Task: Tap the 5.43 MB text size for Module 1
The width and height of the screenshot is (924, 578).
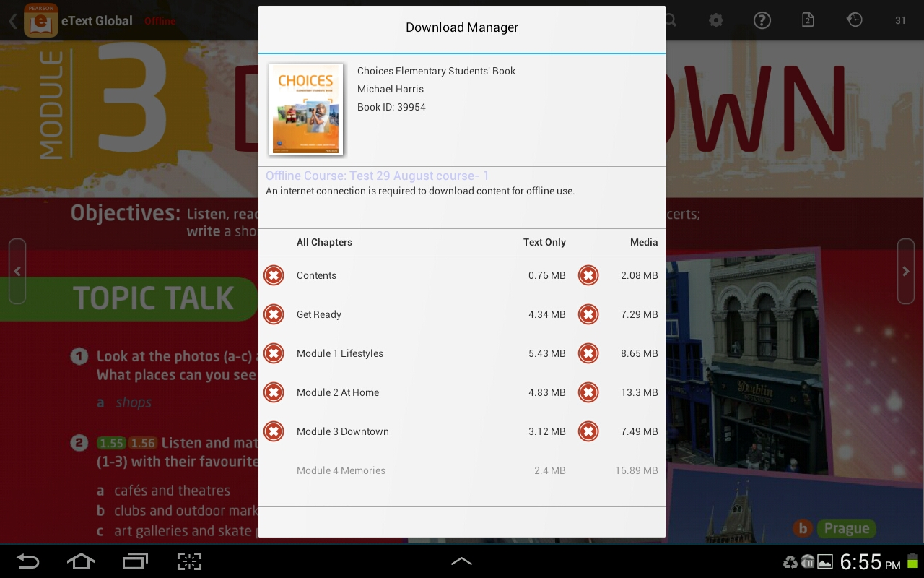Action: click(547, 353)
